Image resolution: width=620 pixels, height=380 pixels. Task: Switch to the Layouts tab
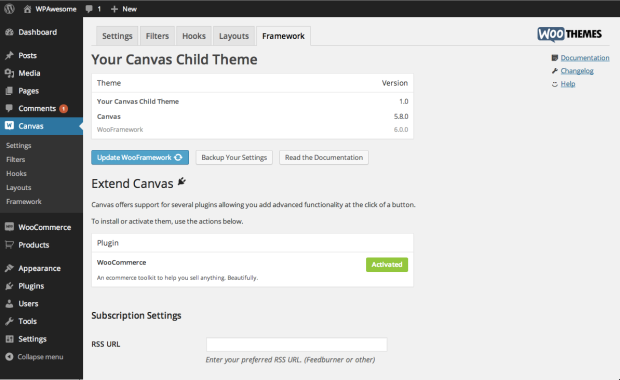pos(234,36)
